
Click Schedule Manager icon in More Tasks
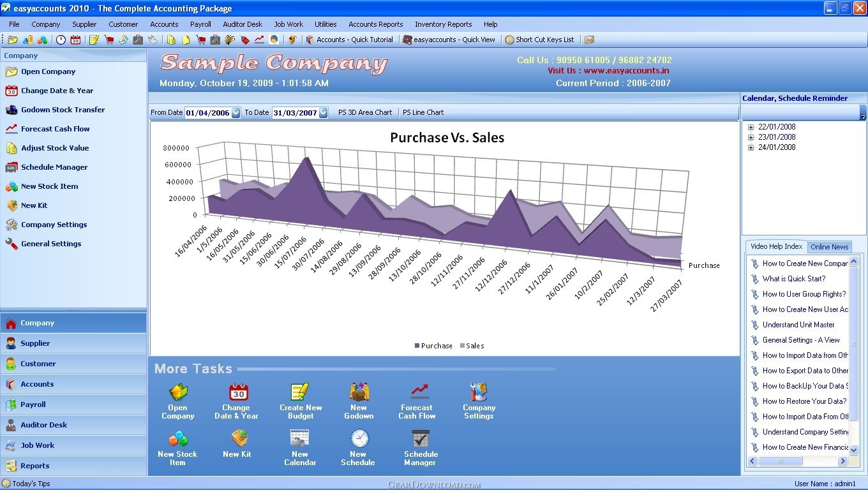click(x=421, y=439)
